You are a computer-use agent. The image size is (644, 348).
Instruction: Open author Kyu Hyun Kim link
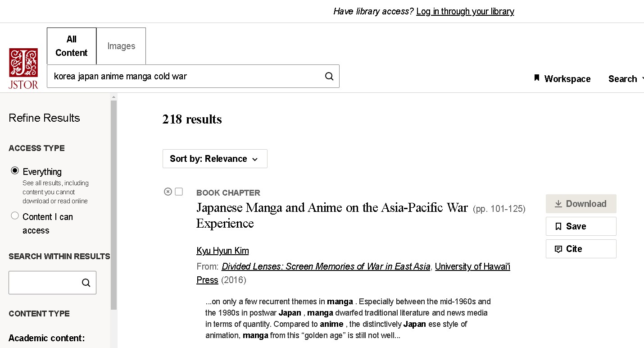click(x=222, y=251)
